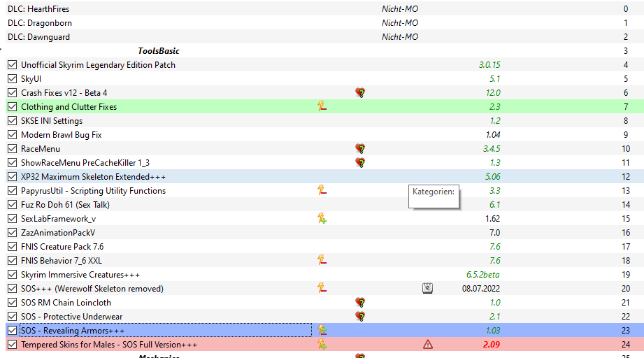Select the ToolsBasic separator row
Image resolution: width=644 pixels, height=358 pixels.
point(159,51)
